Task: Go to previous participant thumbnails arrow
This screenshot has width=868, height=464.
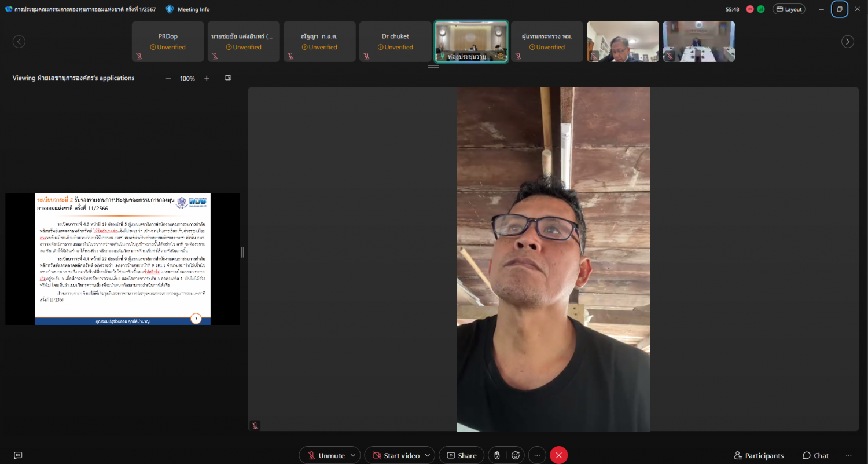Action: click(19, 42)
